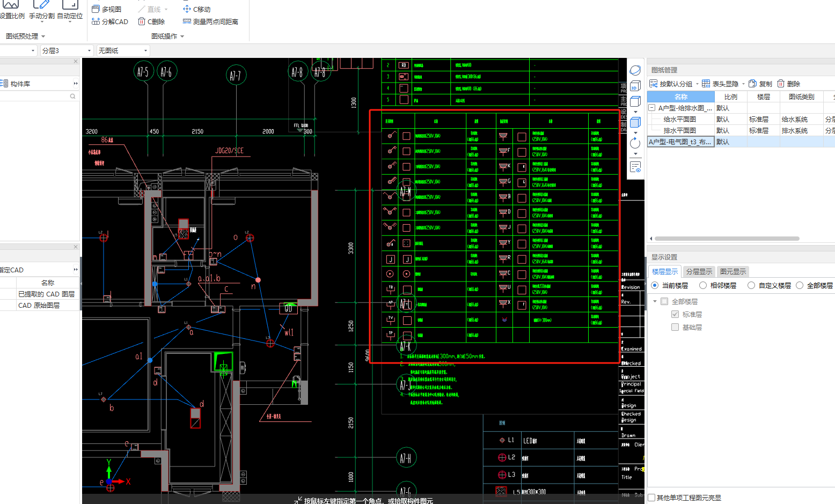Click the 按默认分组 grouping icon
The image size is (835, 504).
(654, 84)
